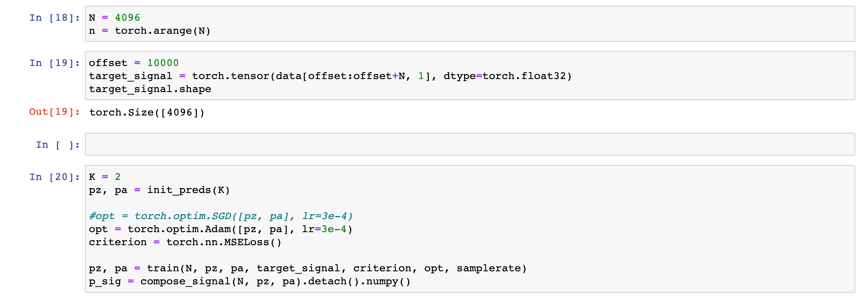The image size is (868, 297).
Task: Click the init_preds(K) line
Action: [159, 190]
